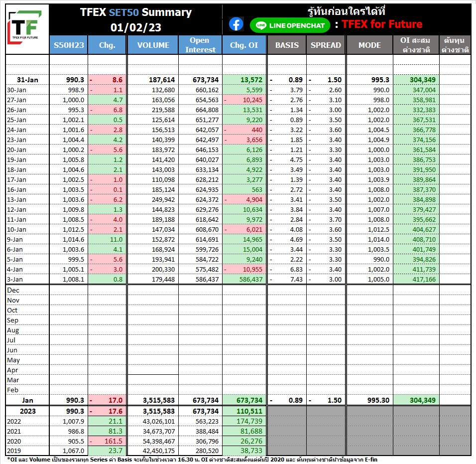Click the 2023 yearly row label
The height and width of the screenshot is (464, 476).
pos(27,412)
